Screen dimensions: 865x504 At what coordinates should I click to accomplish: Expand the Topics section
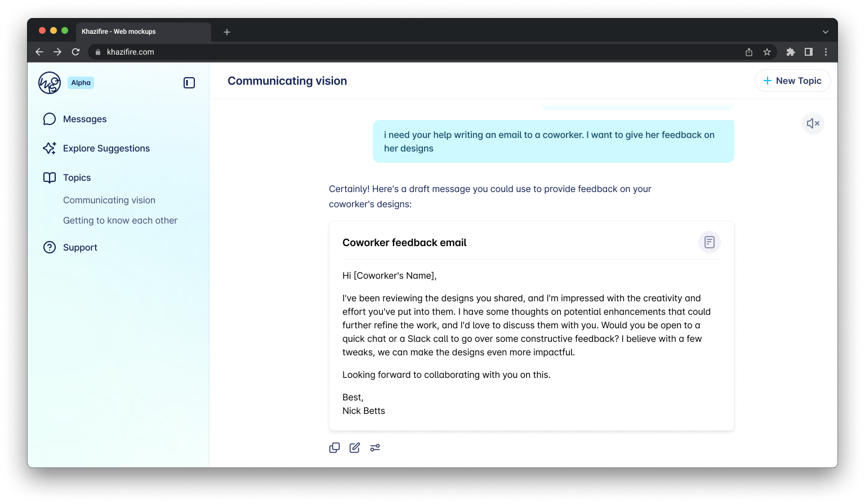tap(77, 177)
